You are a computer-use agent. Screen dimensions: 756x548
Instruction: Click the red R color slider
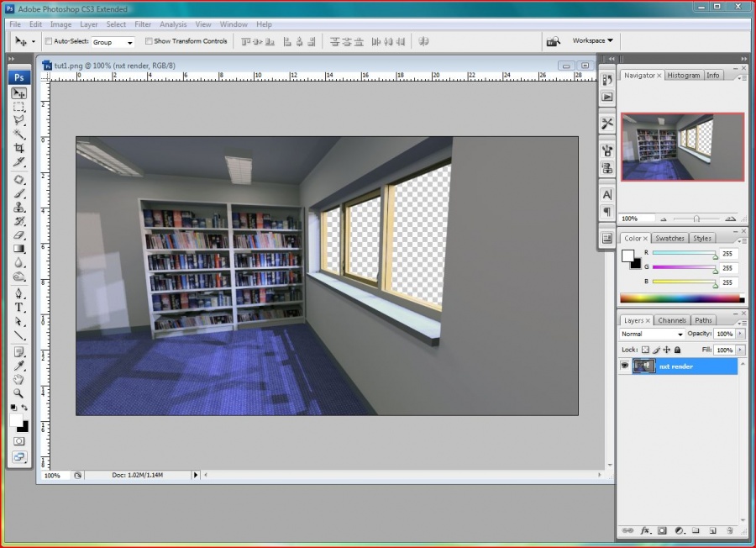(x=684, y=252)
